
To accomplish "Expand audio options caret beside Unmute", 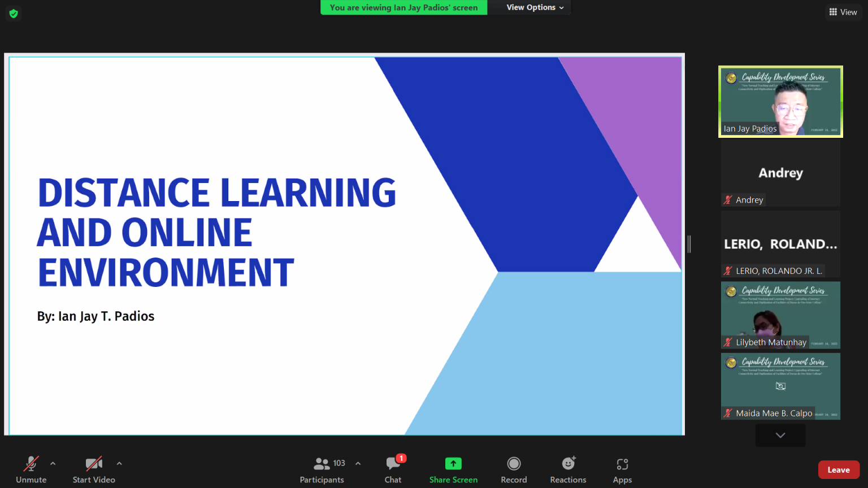I will (x=53, y=463).
